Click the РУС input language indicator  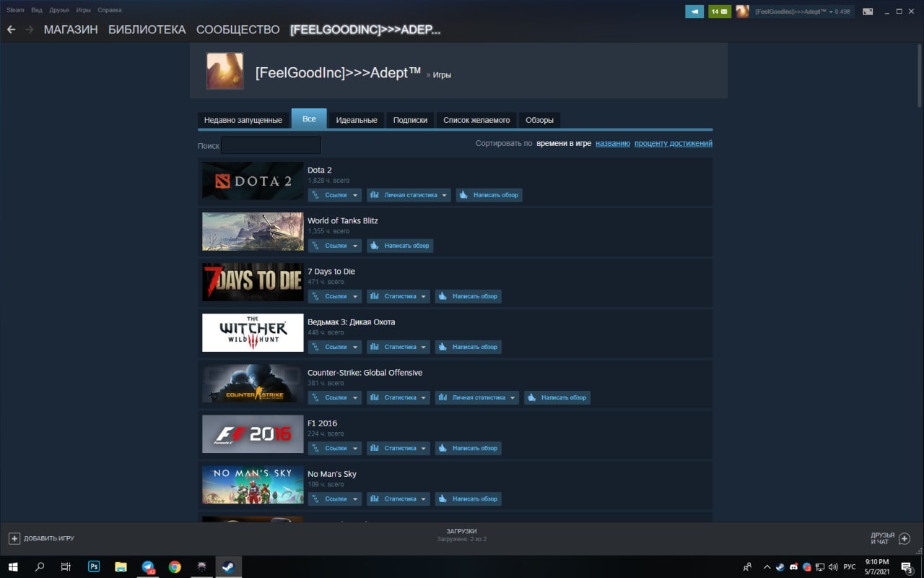pos(850,567)
